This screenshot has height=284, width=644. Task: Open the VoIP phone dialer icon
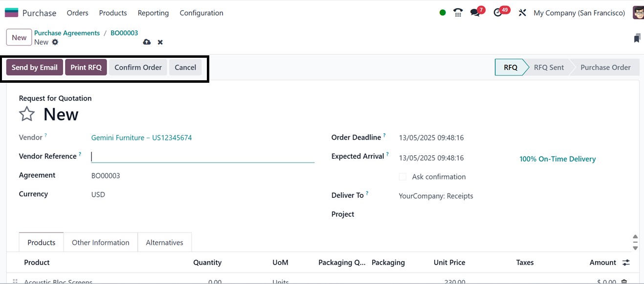[458, 13]
